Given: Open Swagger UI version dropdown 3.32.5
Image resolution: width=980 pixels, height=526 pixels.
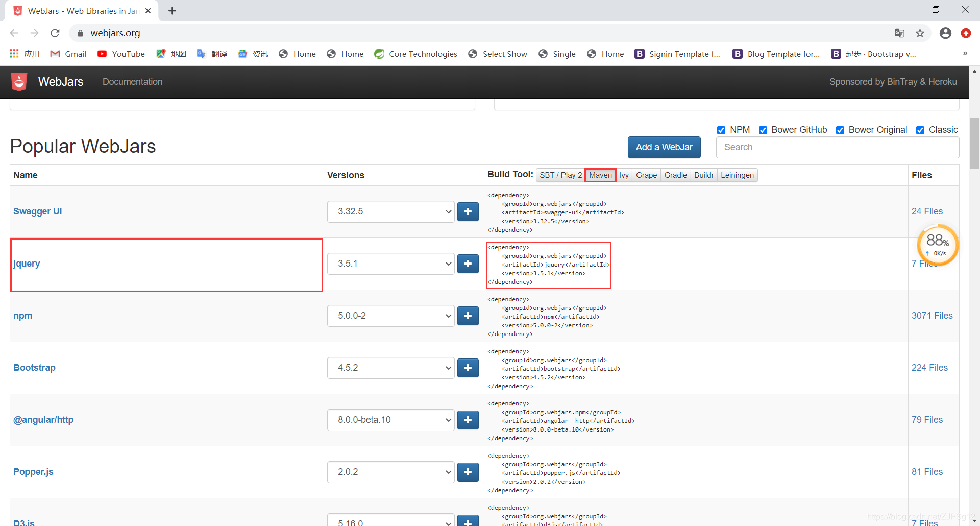Looking at the screenshot, I should 391,211.
